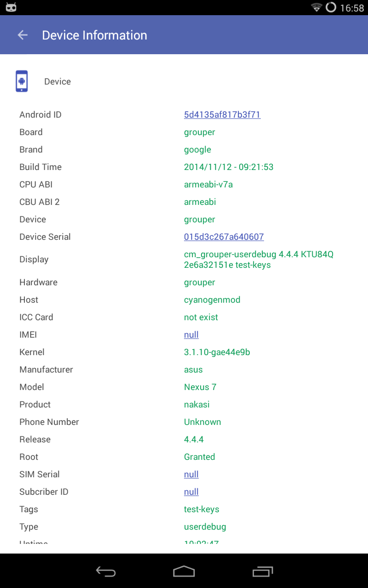Tap the Device Information title text
This screenshot has width=368, height=588.
tap(94, 35)
